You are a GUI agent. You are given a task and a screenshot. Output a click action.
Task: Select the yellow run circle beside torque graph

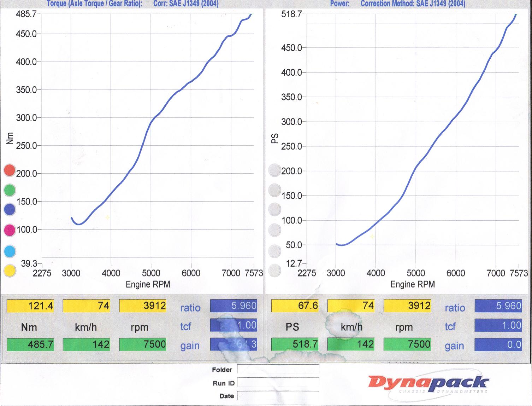[10, 271]
